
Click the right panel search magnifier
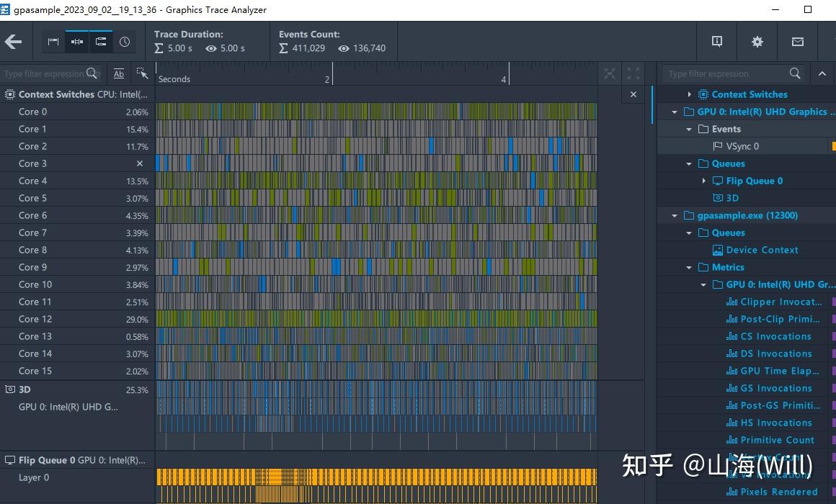[794, 73]
